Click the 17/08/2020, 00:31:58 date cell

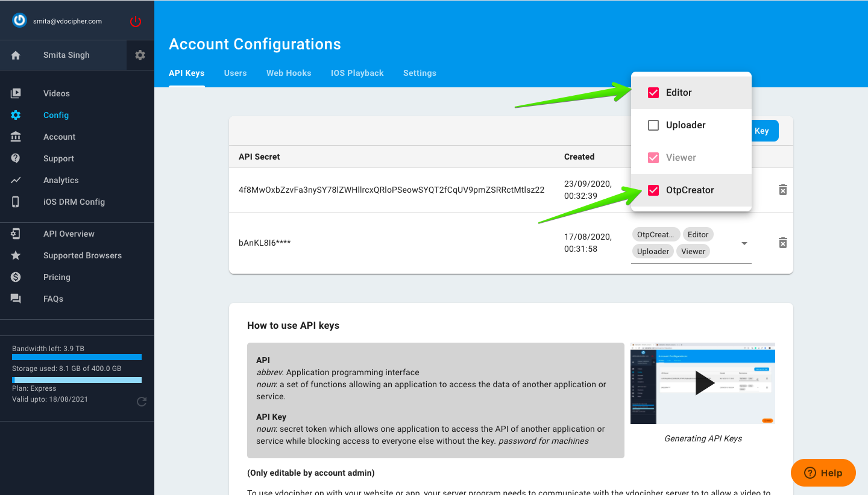click(588, 243)
